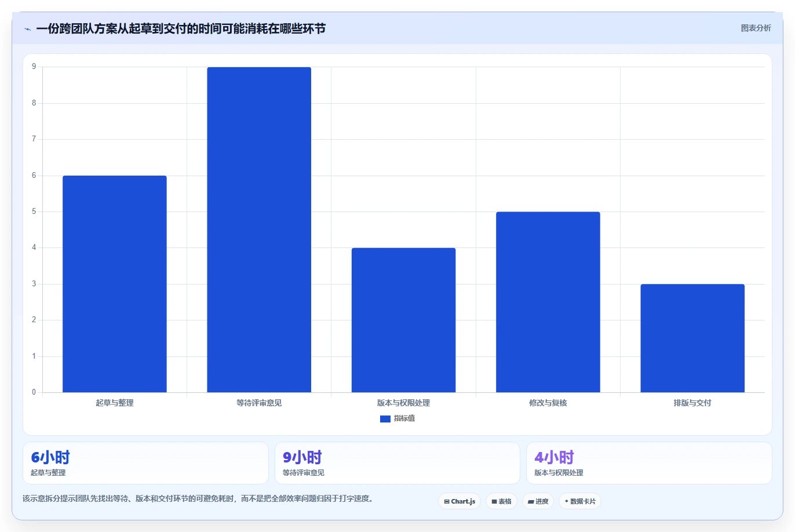Select the 等待评审意见 bar in the chart
The width and height of the screenshot is (795, 532).
[259, 229]
